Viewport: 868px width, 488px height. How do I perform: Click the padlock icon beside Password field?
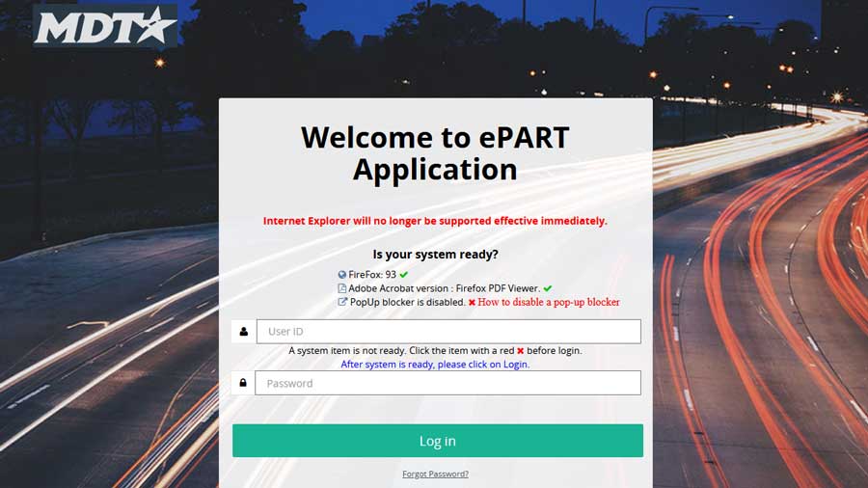(x=243, y=383)
